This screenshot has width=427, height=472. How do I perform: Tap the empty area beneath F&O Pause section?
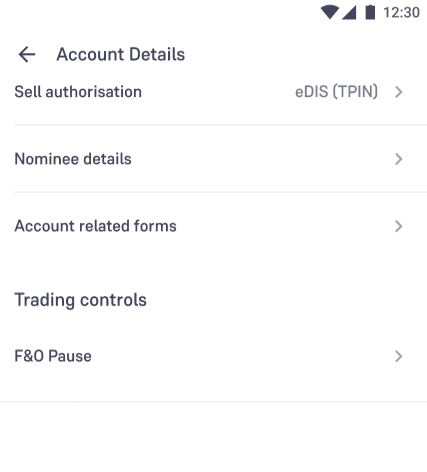(x=213, y=437)
